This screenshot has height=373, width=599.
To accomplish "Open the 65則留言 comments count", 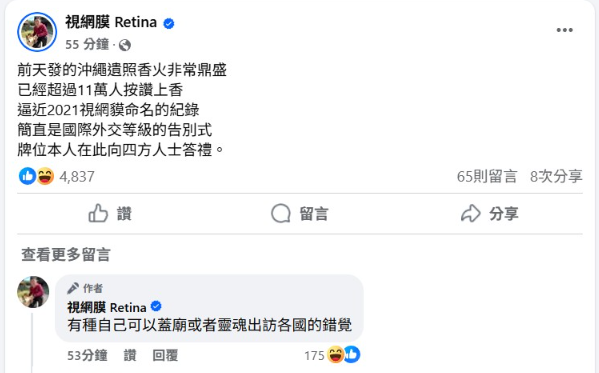I will click(487, 177).
